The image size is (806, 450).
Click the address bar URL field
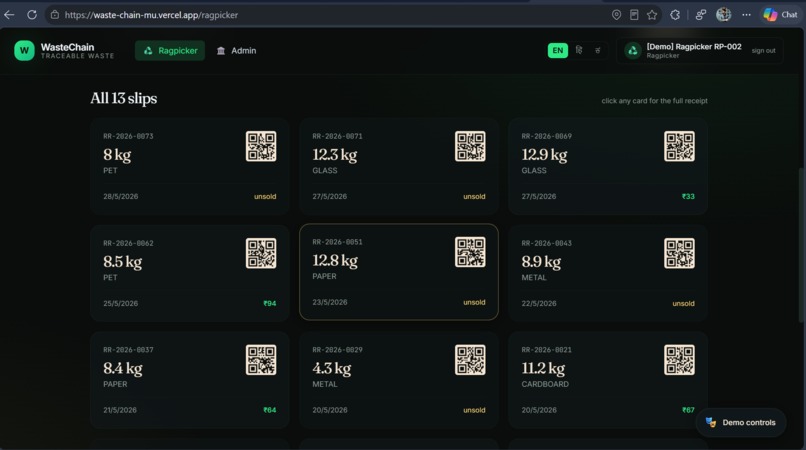(x=329, y=15)
